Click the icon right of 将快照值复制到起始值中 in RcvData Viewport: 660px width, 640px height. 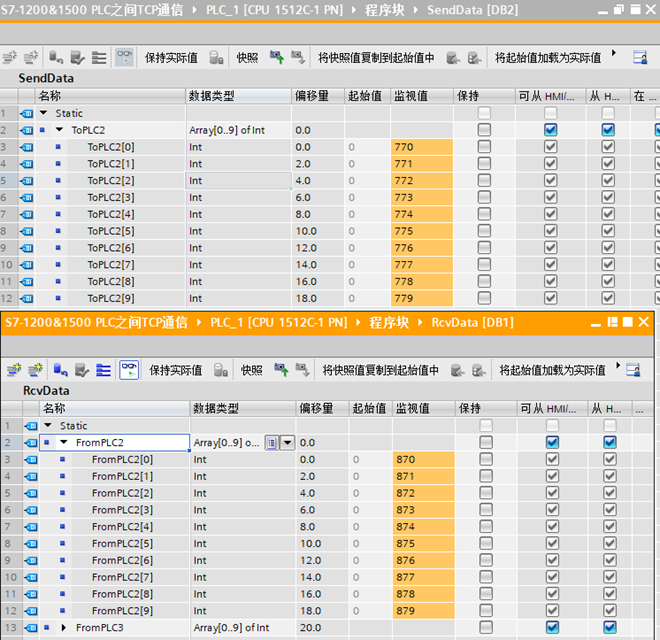pyautogui.click(x=457, y=370)
